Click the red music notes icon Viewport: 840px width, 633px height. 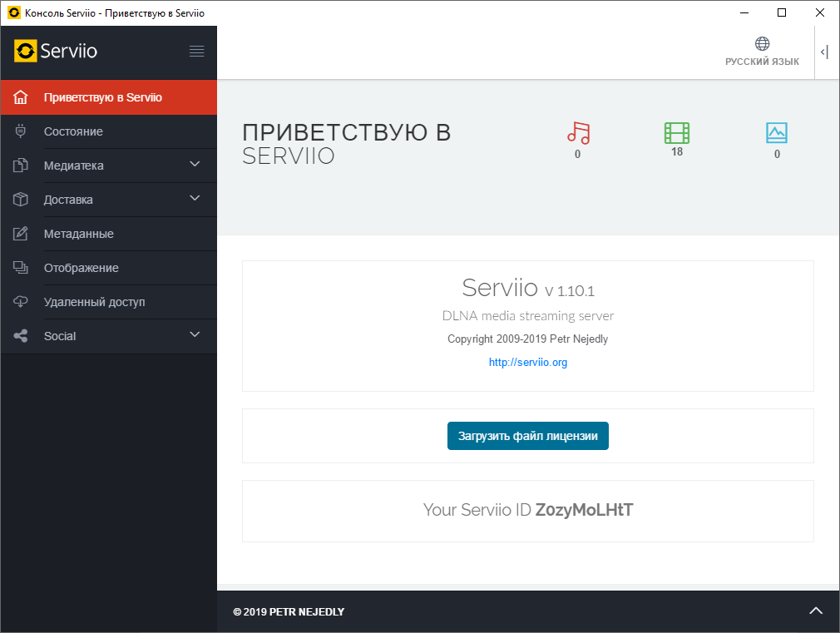point(578,133)
